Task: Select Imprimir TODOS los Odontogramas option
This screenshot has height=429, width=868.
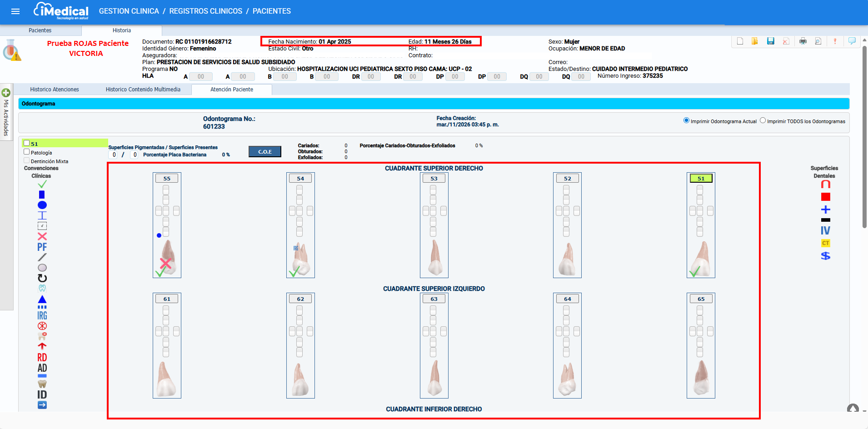Action: (x=763, y=121)
